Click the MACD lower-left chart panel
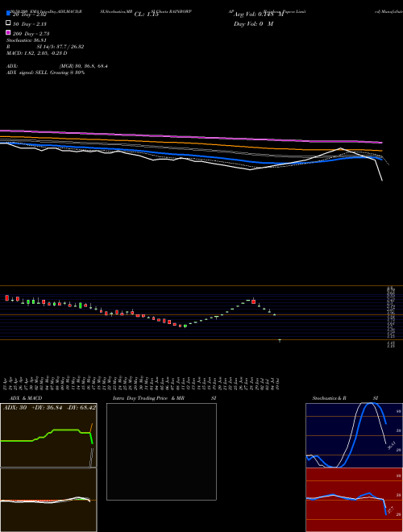Image resolution: width=403 pixels, height=532 pixels. [48, 500]
